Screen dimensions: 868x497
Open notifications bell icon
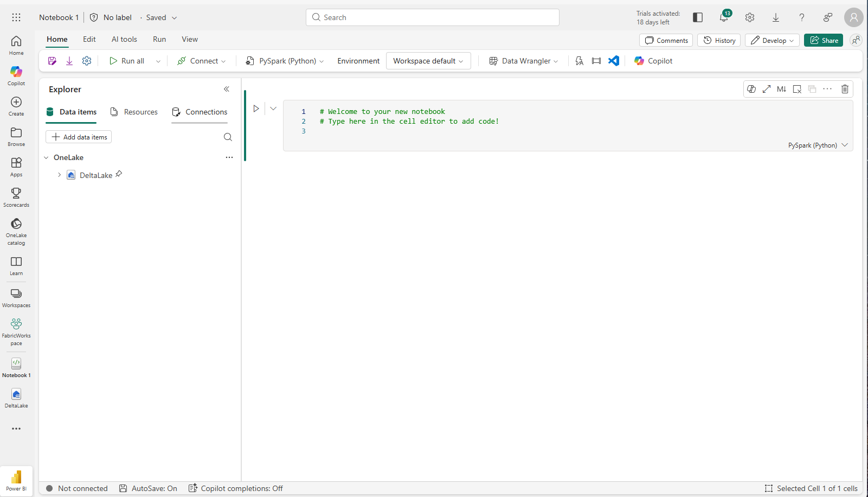tap(724, 17)
